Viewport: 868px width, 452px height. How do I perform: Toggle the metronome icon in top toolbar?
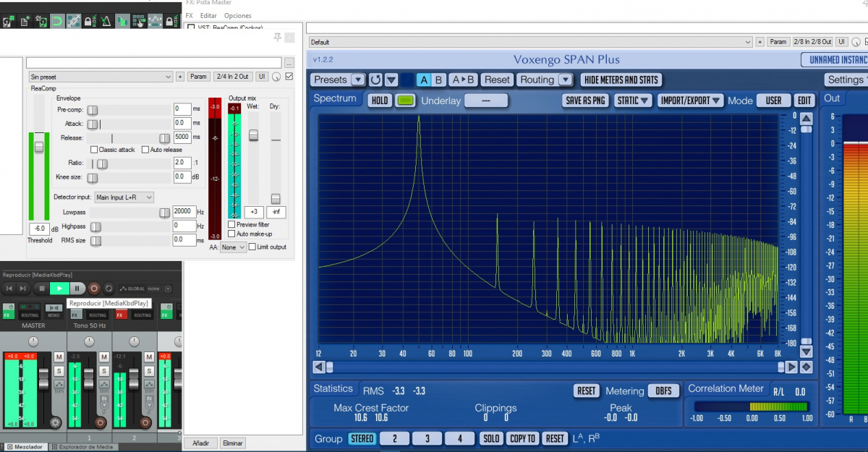pyautogui.click(x=106, y=22)
